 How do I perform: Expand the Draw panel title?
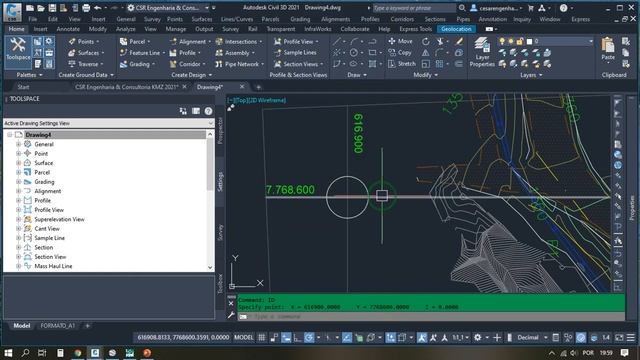tap(357, 75)
